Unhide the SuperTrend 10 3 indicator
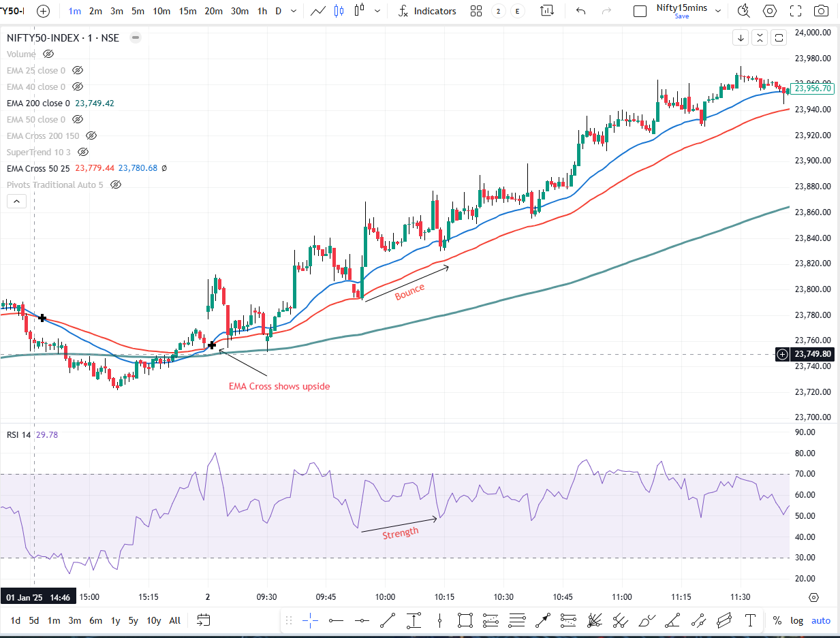Screen dimensions: 840x638 [83, 152]
